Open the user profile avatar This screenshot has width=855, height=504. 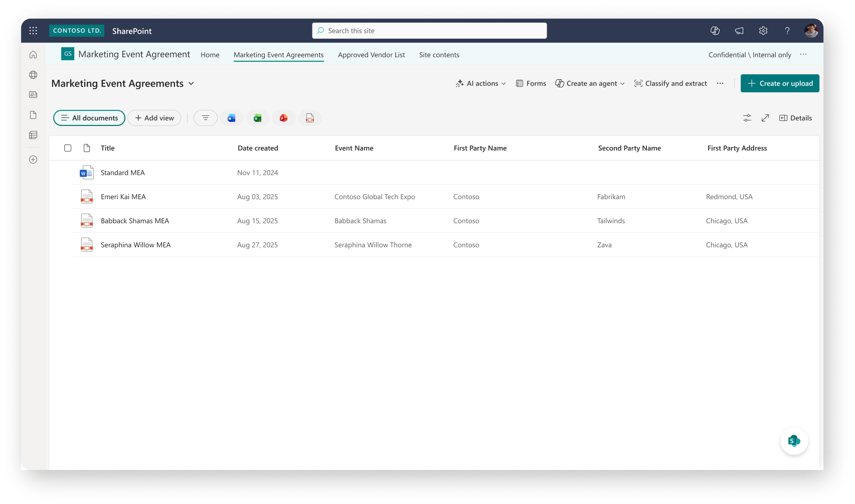click(x=811, y=31)
